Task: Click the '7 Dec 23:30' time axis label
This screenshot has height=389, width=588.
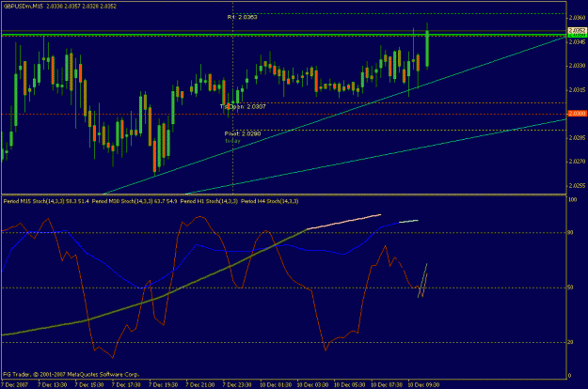Action: pyautogui.click(x=237, y=385)
